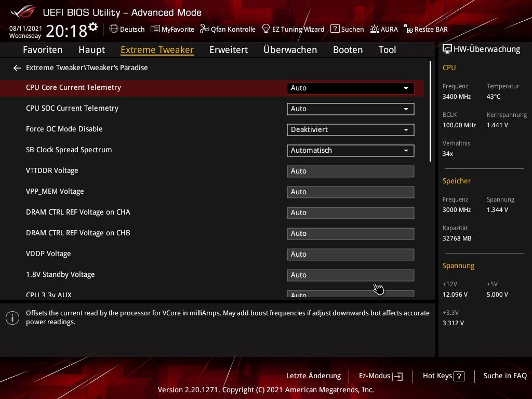The width and height of the screenshot is (532, 399).
Task: Open Qfan Kontrolle
Action: tap(228, 29)
